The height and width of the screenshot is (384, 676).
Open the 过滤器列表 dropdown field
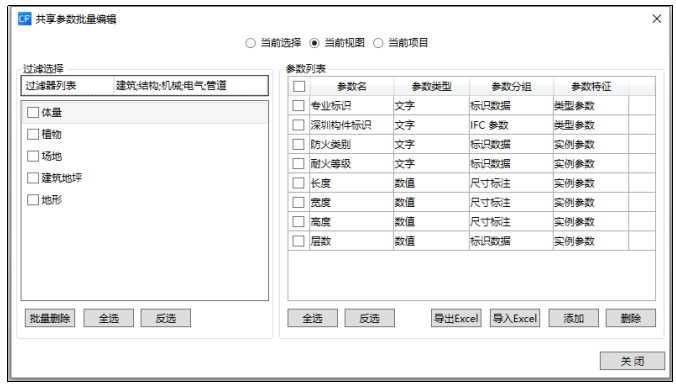[x=144, y=86]
